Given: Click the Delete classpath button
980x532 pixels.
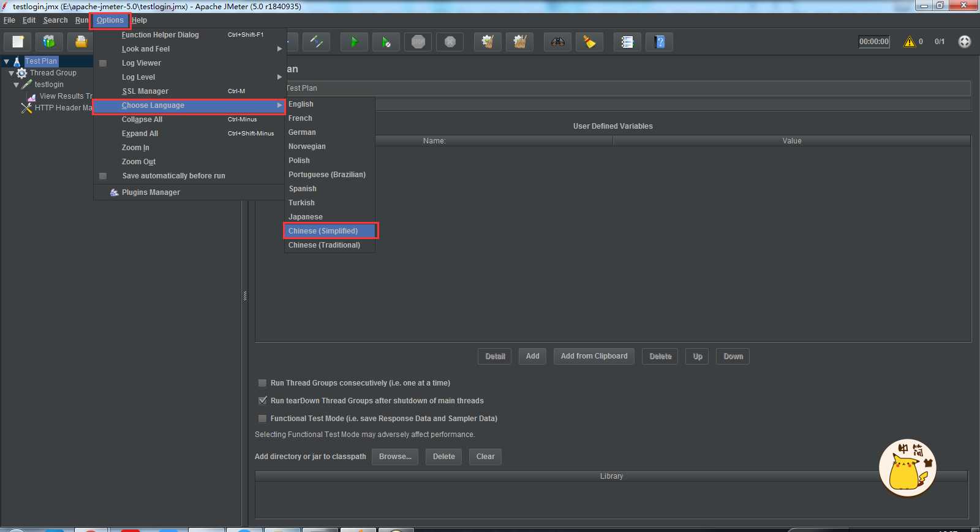Looking at the screenshot, I should click(444, 457).
